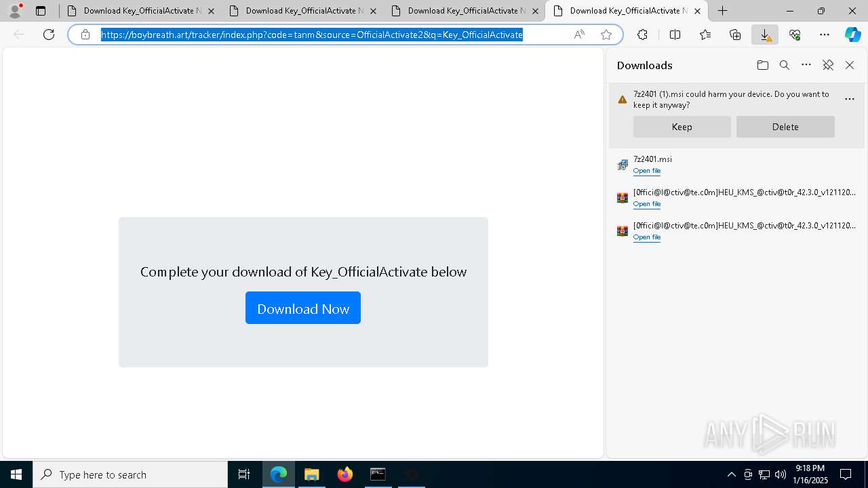Open network icon in system tray
Image resolution: width=868 pixels, height=488 pixels.
[764, 474]
